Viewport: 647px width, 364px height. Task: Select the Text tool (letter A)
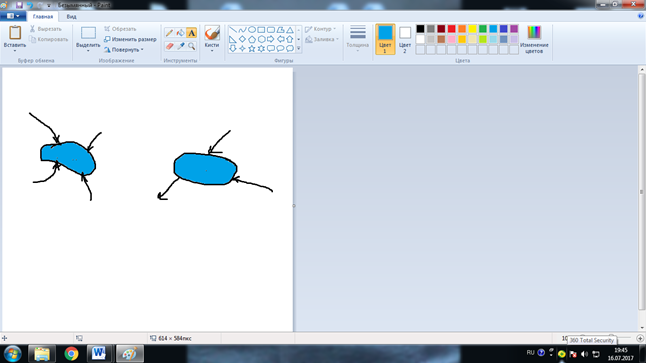pos(191,33)
